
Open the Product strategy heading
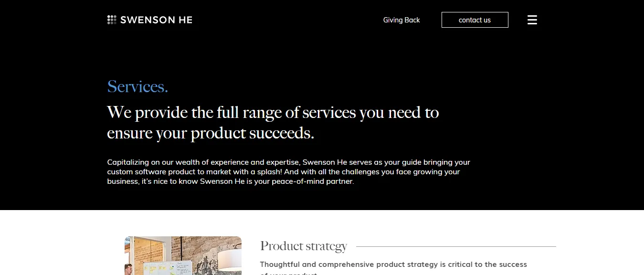tap(304, 246)
